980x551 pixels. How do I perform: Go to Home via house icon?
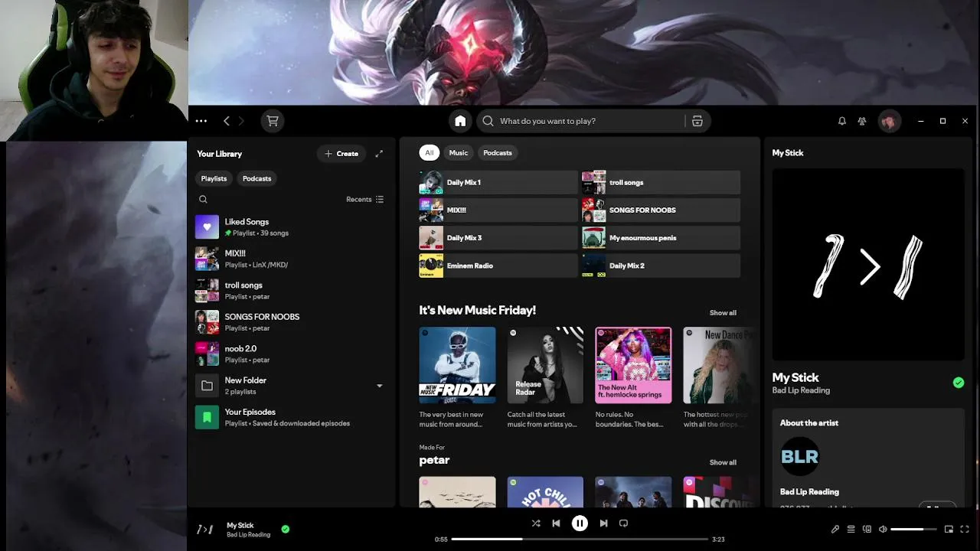pos(460,121)
